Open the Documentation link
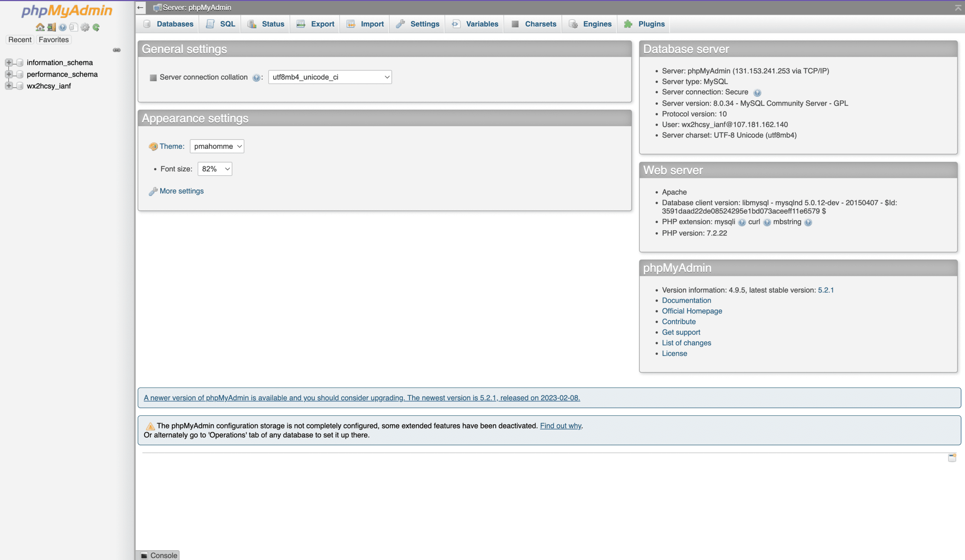The height and width of the screenshot is (560, 965). [686, 300]
